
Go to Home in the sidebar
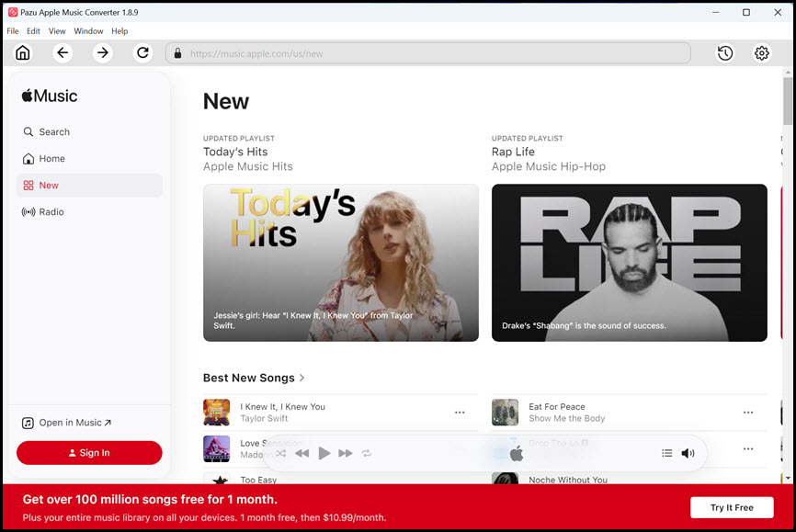click(89, 158)
